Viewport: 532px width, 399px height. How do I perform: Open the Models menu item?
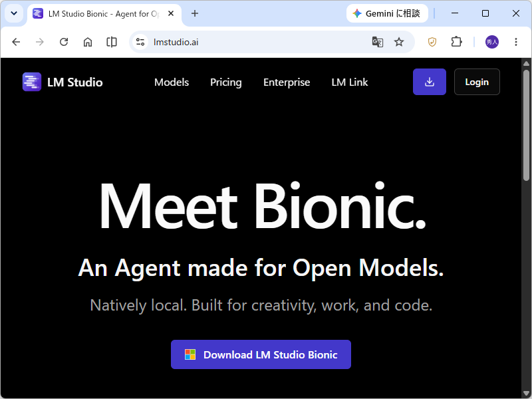click(172, 82)
